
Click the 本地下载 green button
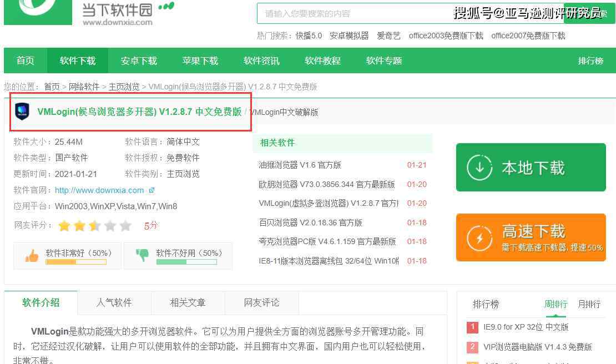click(531, 168)
